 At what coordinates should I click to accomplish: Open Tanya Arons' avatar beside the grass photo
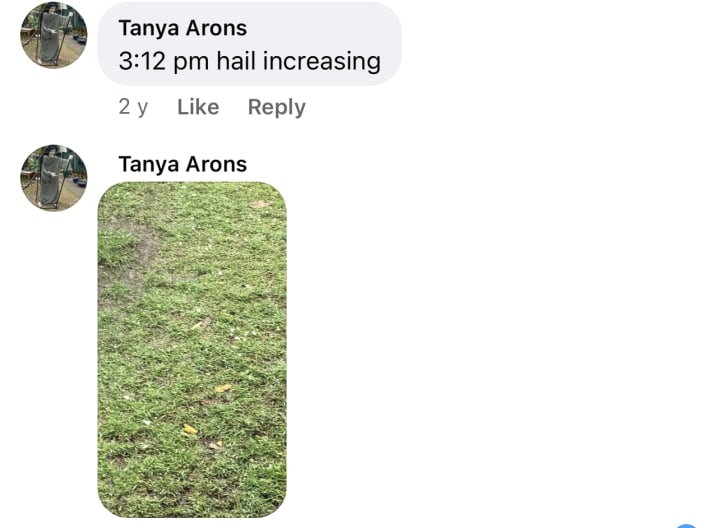54,178
